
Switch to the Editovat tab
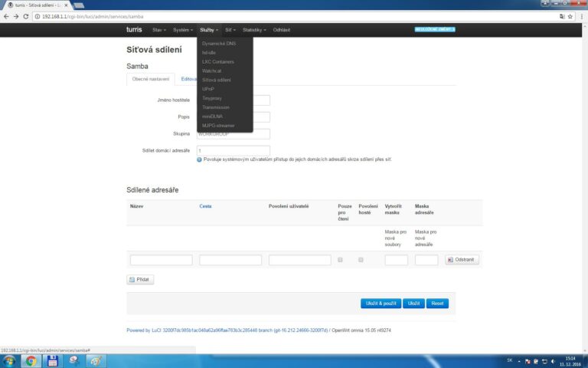point(188,79)
